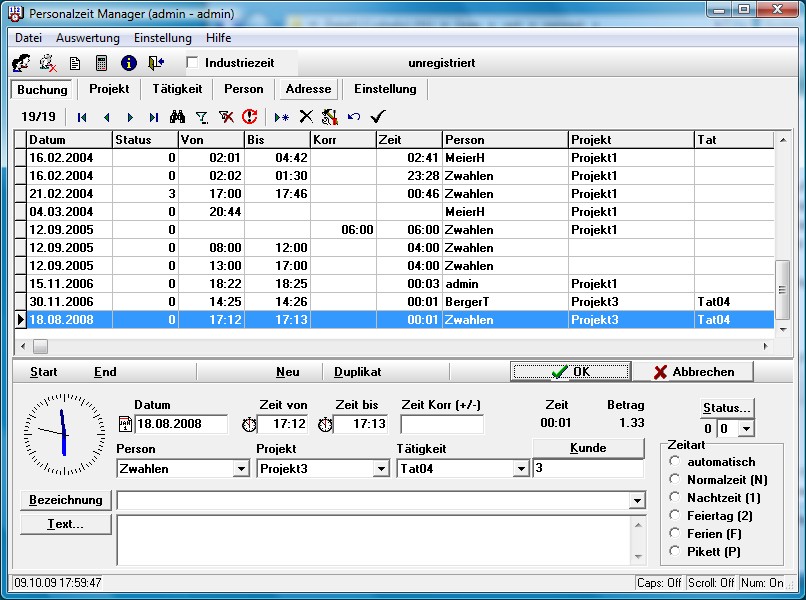Open the status value dropdown arrow
The height and width of the screenshot is (600, 806).
(x=746, y=428)
